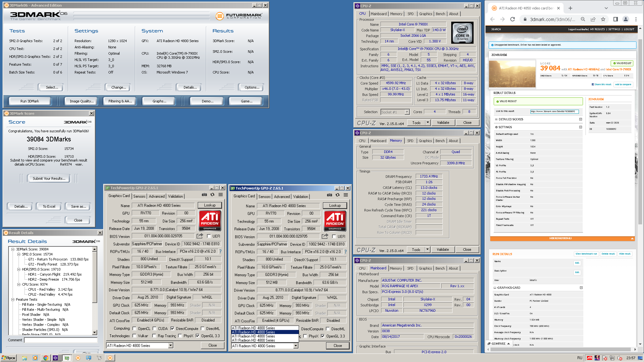Open the Sensors tab in left GPU-Z
Image resolution: width=644 pixels, height=362 pixels.
tap(139, 196)
